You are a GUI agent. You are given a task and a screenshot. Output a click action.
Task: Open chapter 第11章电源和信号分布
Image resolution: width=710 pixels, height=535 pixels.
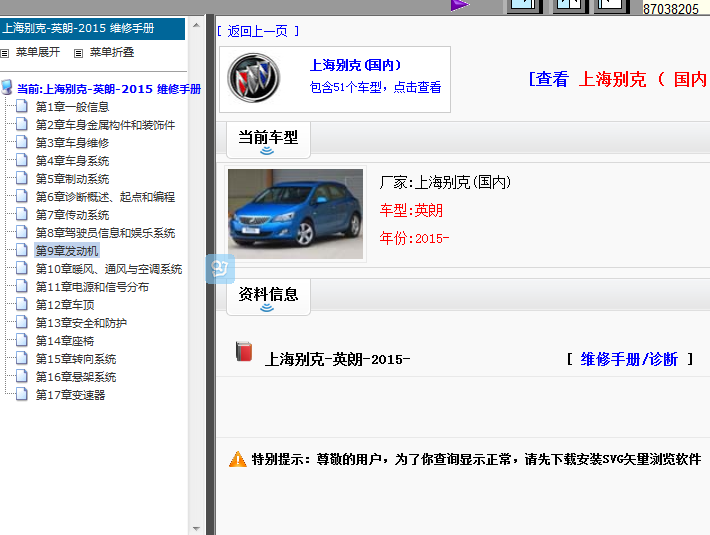click(x=92, y=287)
